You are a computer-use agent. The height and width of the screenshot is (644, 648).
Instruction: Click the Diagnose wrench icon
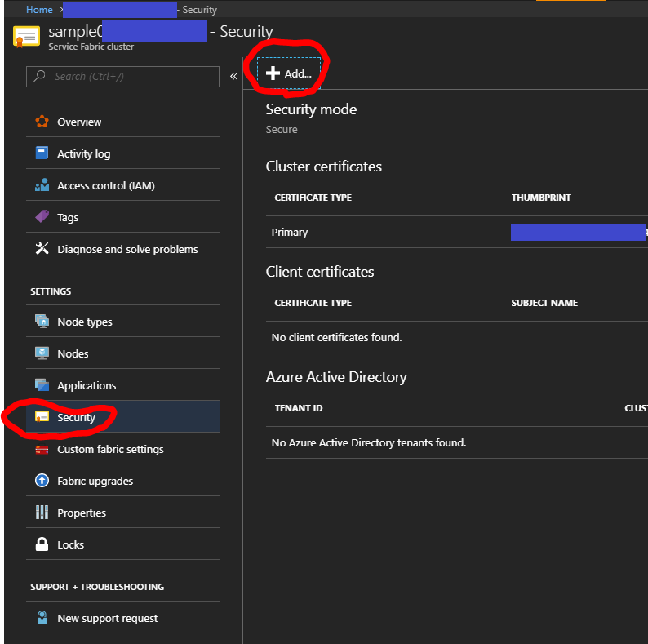tap(42, 248)
